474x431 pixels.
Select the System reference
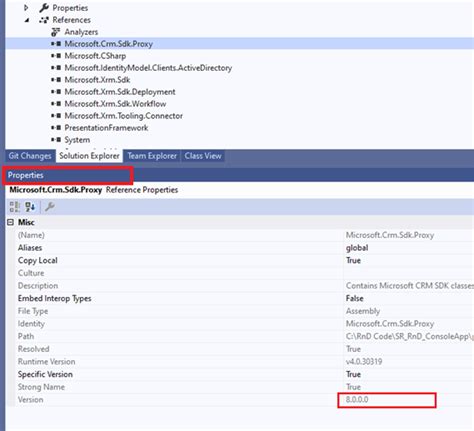77,140
